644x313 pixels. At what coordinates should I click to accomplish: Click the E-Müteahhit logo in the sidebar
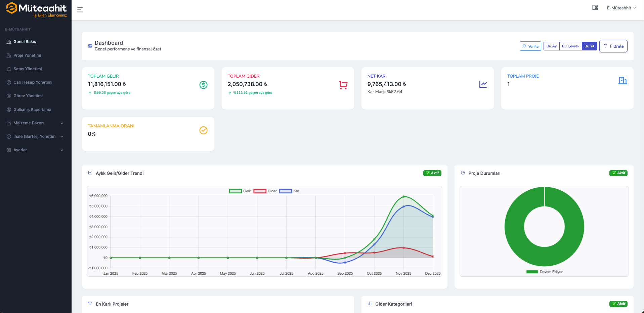[36, 10]
